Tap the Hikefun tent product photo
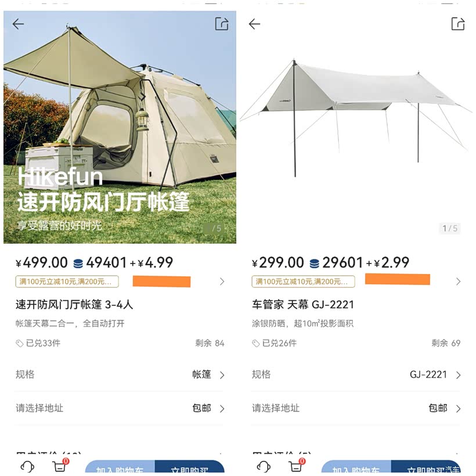476x476 pixels. 120,128
